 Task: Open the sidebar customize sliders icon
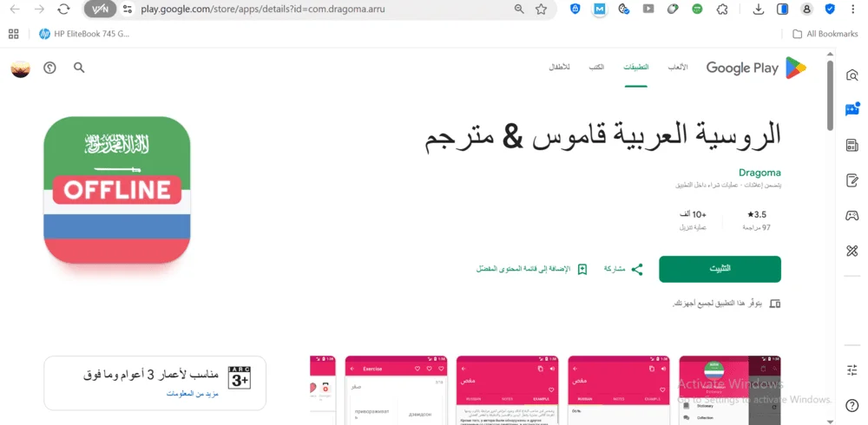click(x=852, y=370)
